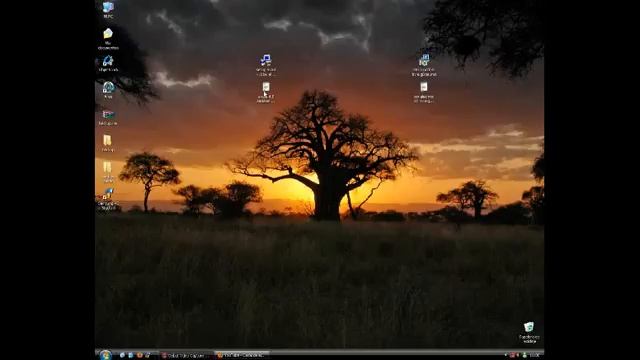Switch to the Debut Video Capture taskbar button

tap(186, 356)
